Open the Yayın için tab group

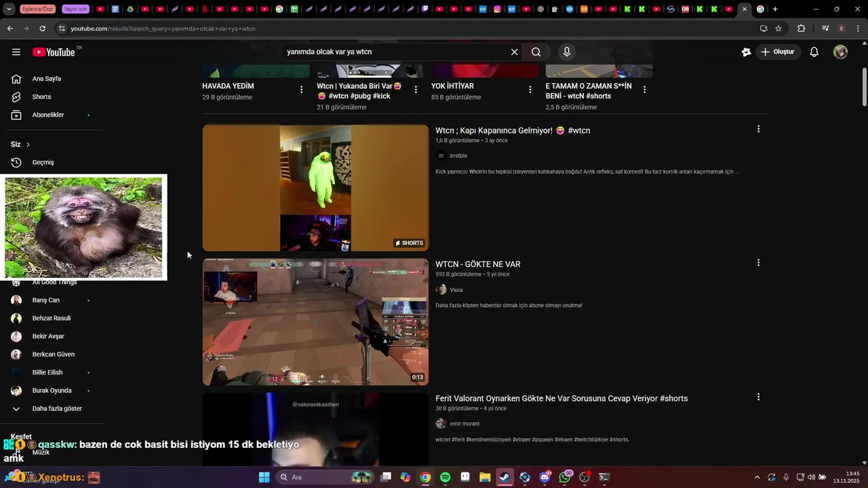(75, 9)
